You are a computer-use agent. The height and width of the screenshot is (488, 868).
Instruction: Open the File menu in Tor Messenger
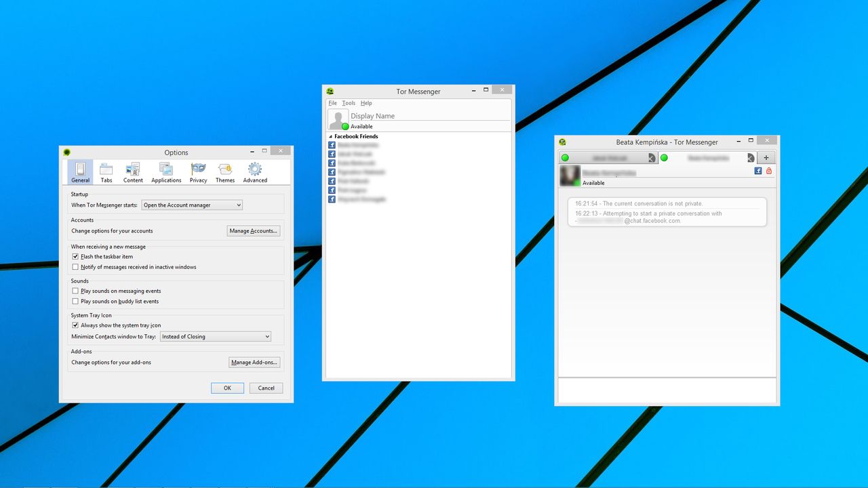[332, 103]
